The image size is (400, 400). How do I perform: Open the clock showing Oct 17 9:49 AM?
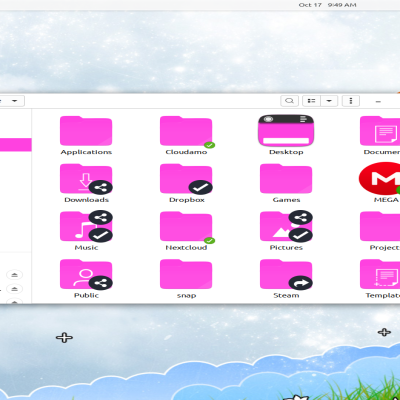pyautogui.click(x=327, y=5)
